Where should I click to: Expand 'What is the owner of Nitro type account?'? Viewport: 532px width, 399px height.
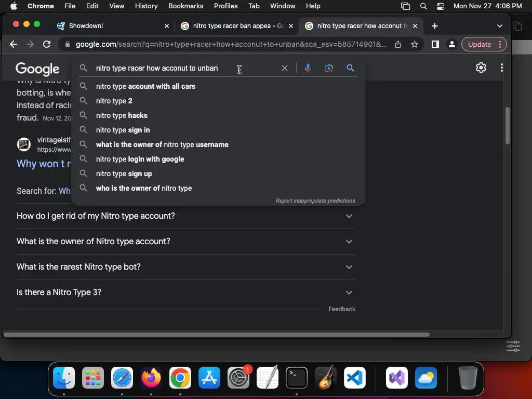point(185,242)
